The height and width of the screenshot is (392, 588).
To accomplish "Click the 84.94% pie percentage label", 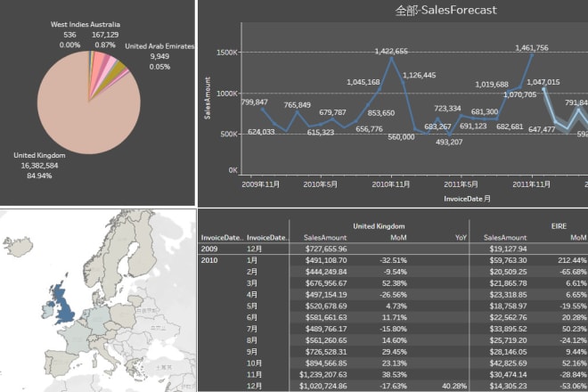I will [39, 176].
